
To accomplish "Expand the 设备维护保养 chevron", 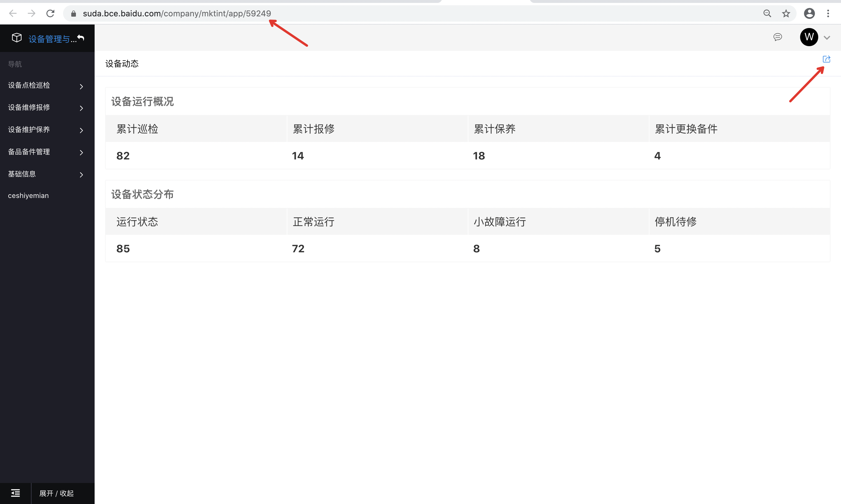I will (81, 130).
